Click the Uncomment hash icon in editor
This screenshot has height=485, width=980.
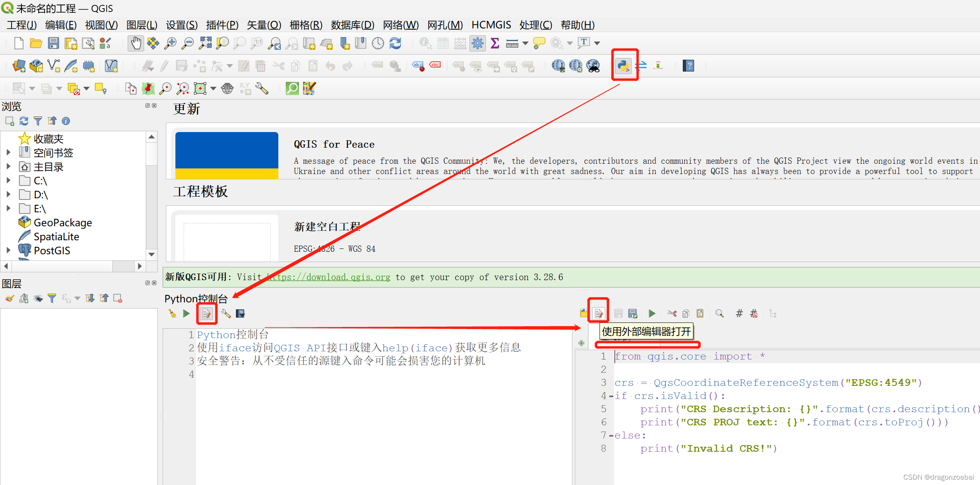point(754,313)
